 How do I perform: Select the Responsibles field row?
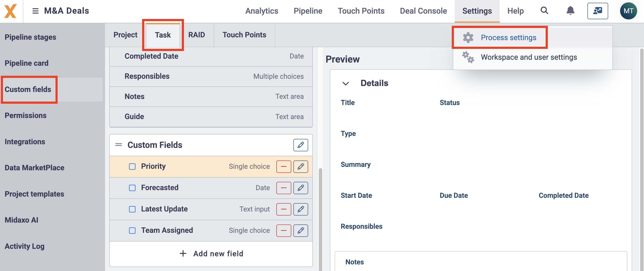(x=211, y=76)
